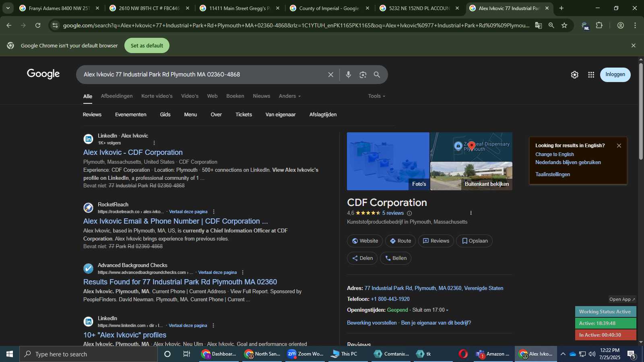The image size is (644, 362).
Task: Click the Bellen call button
Action: tap(395, 258)
